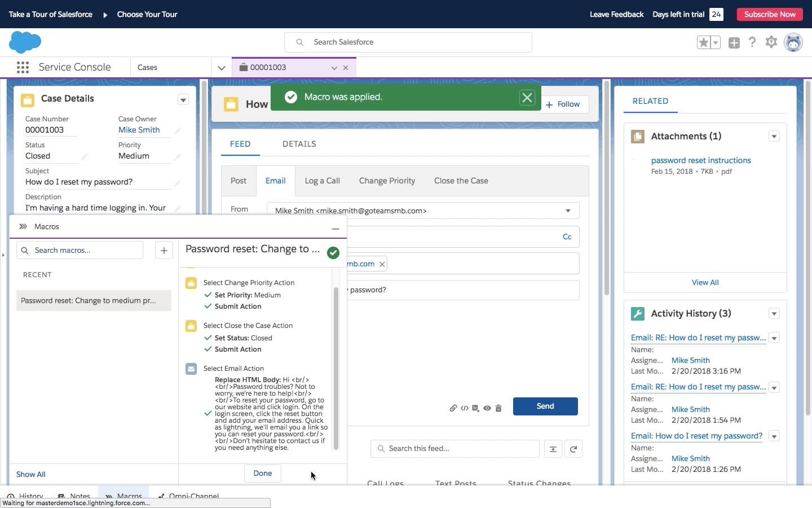This screenshot has width=812, height=508.
Task: Edit the Subject field pencil icon
Action: tap(178, 183)
